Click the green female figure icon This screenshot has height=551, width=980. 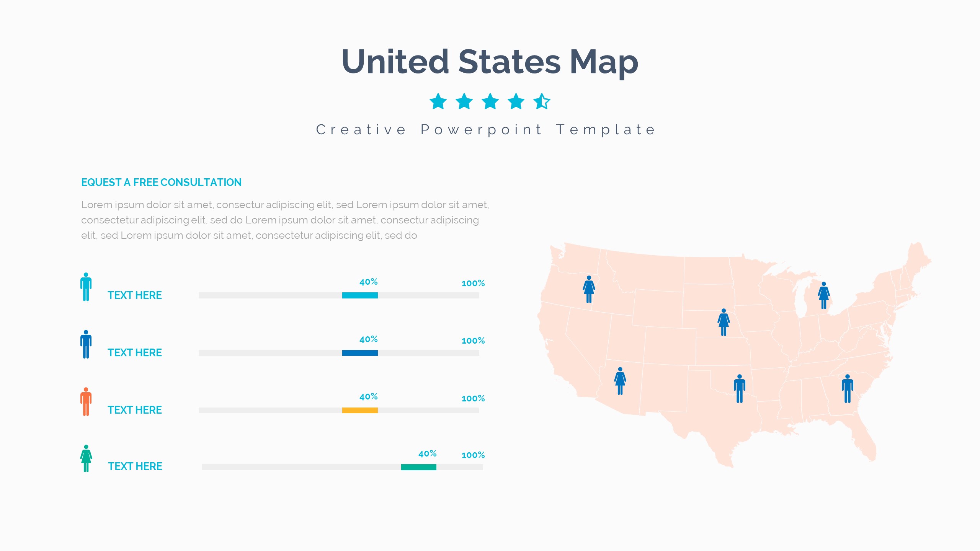click(x=86, y=458)
